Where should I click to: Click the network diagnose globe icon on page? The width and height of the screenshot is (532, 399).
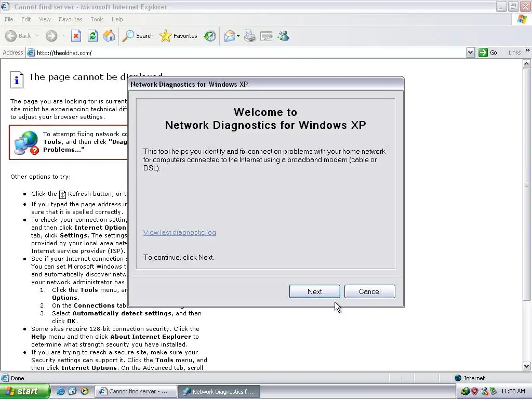[x=26, y=142]
